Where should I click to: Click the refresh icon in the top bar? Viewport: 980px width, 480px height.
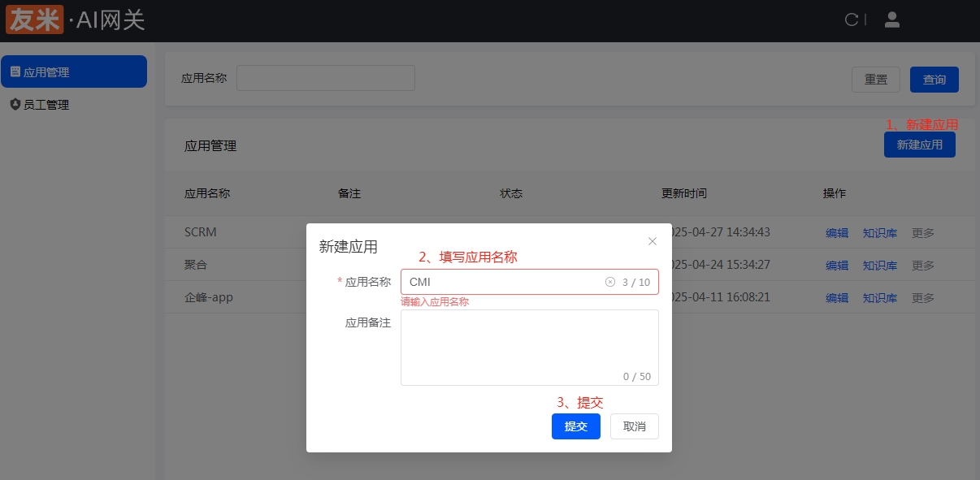tap(852, 19)
